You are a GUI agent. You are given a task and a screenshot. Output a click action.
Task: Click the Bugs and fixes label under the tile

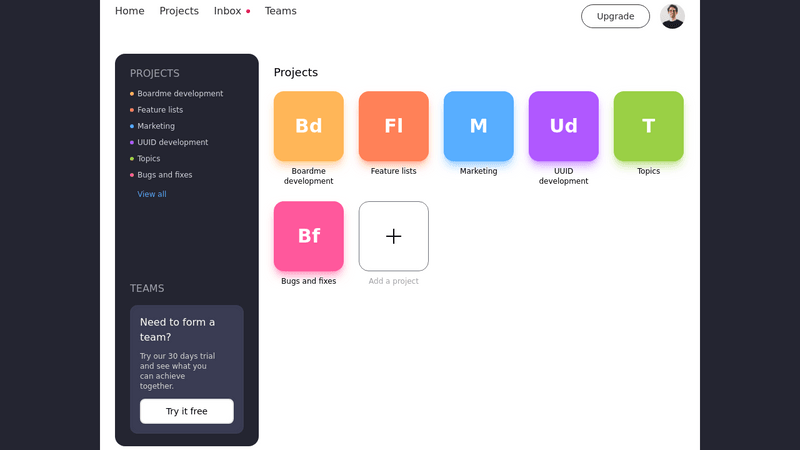pos(309,281)
